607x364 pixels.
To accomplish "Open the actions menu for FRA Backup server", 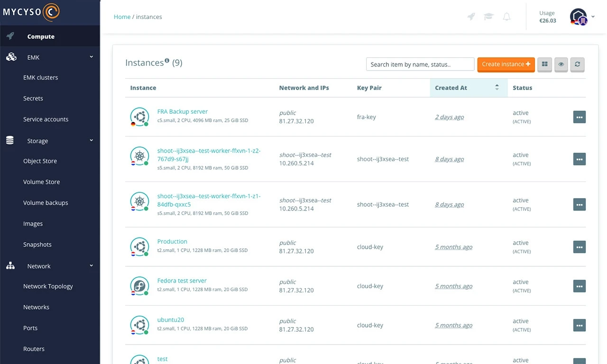I will [579, 117].
